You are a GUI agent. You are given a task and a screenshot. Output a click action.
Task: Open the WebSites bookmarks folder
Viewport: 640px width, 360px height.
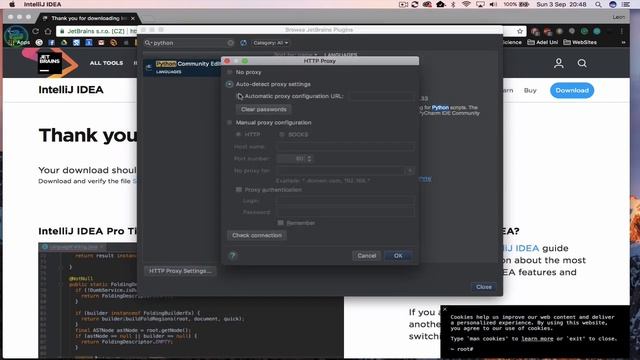580,42
